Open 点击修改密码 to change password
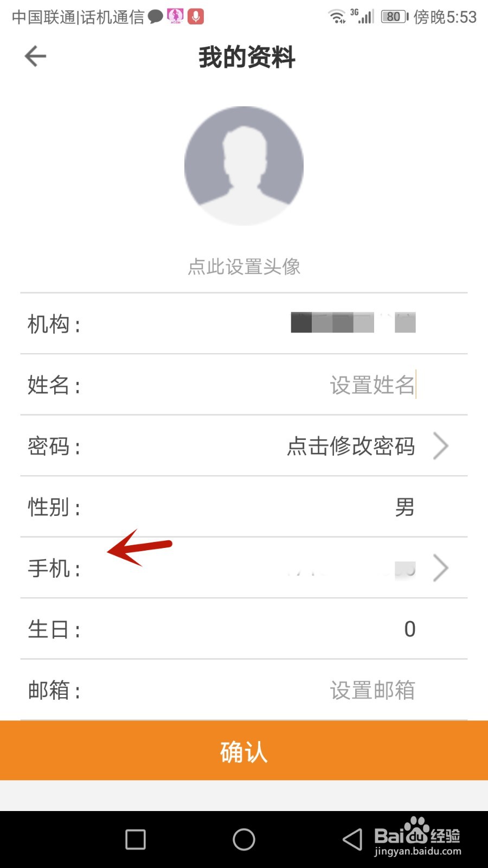Screen dimensions: 488x868 (351, 446)
